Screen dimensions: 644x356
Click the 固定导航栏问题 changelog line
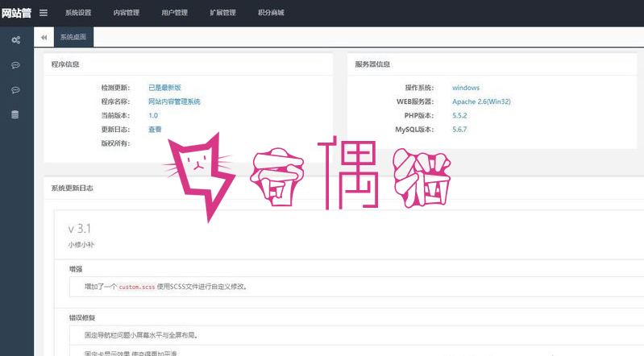tap(142, 335)
